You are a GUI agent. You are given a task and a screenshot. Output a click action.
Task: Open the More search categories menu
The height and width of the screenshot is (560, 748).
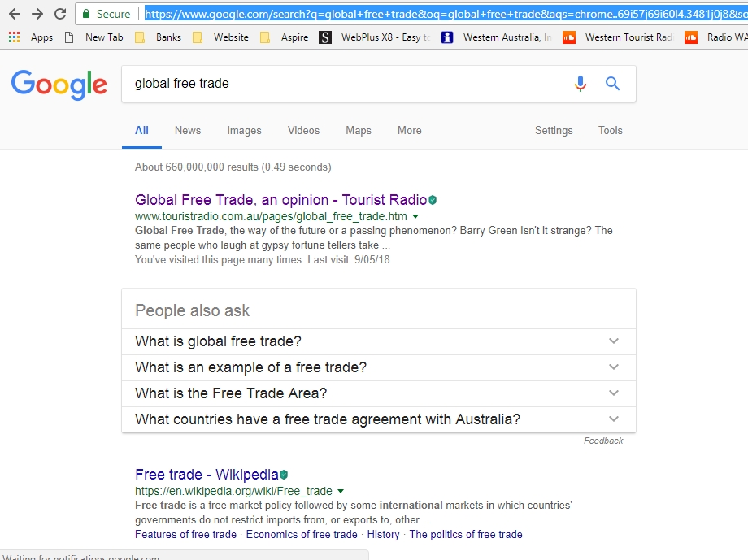click(409, 131)
